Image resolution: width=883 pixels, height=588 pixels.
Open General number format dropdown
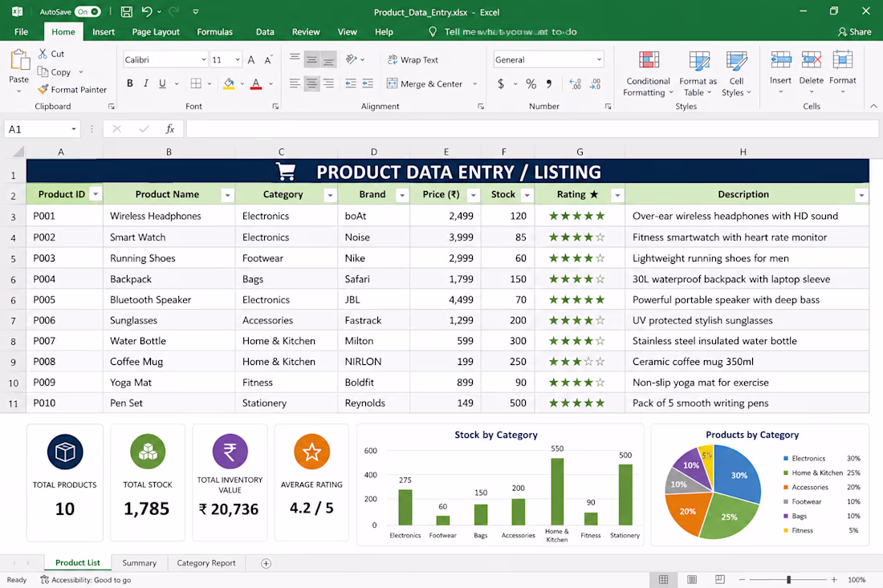(599, 59)
